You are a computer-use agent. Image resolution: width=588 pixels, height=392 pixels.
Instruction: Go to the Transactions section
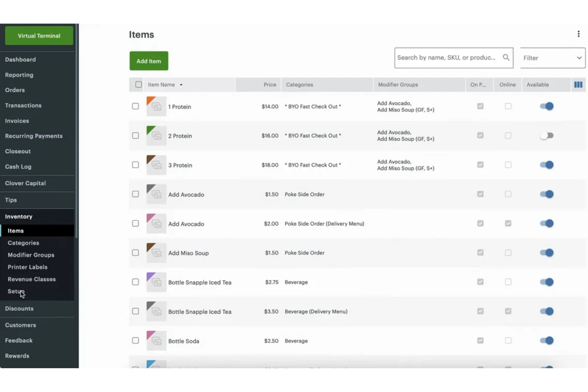pos(23,105)
